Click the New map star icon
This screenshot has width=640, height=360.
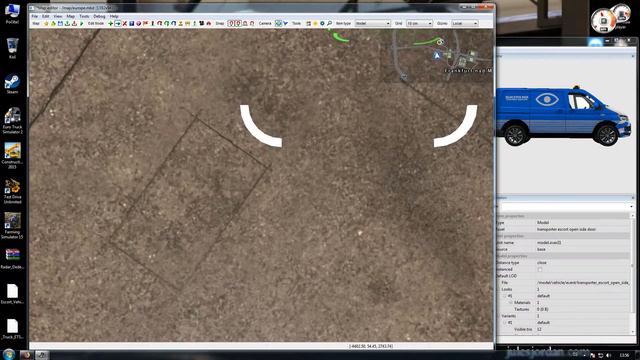[46, 24]
